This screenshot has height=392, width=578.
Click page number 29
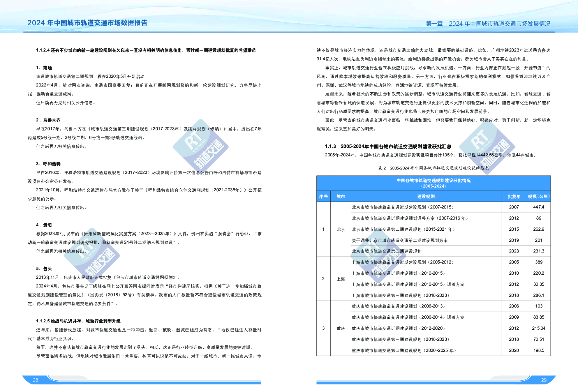pyautogui.click(x=544, y=380)
